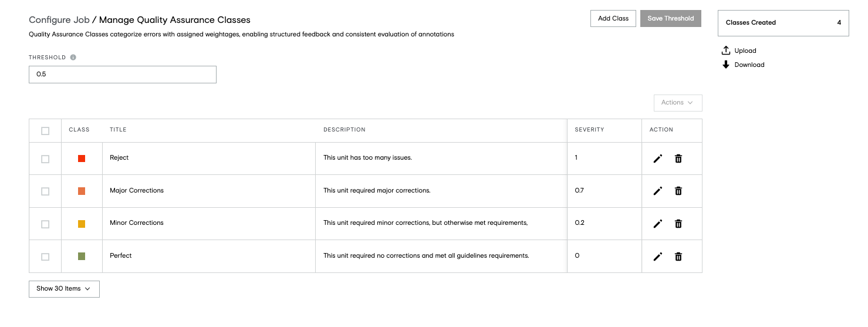Expand the Show 30 Items dropdown
This screenshot has height=327, width=868.
[64, 289]
